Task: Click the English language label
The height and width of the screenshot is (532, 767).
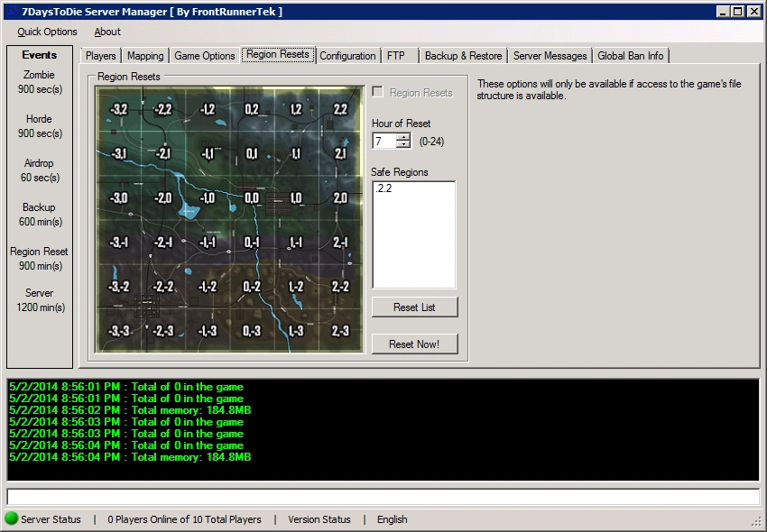Action: 392,519
